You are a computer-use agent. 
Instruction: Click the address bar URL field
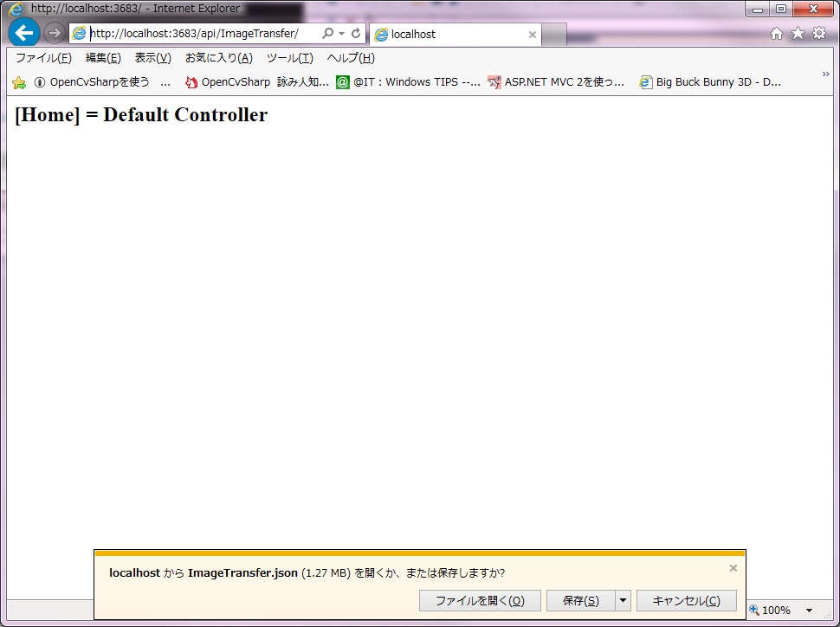click(x=195, y=33)
